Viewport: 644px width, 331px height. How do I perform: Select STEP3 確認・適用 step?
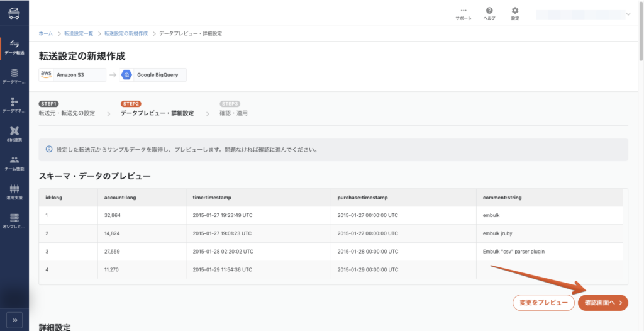pos(233,109)
